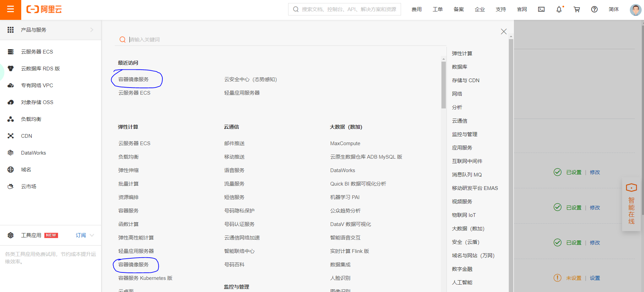Click the 订阅 link beside 工具应用
Viewport: 644px width, 292px height.
click(x=81, y=235)
